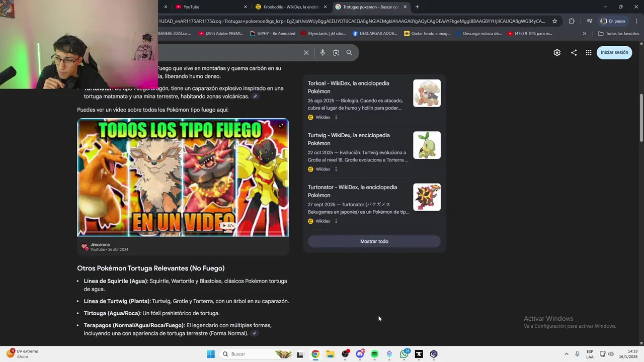Open Google Chrome from the taskbar
Image resolution: width=644 pixels, height=362 pixels.
click(x=315, y=354)
